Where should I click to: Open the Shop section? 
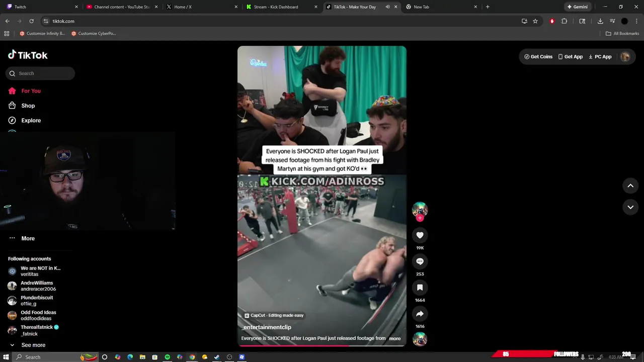22,106
